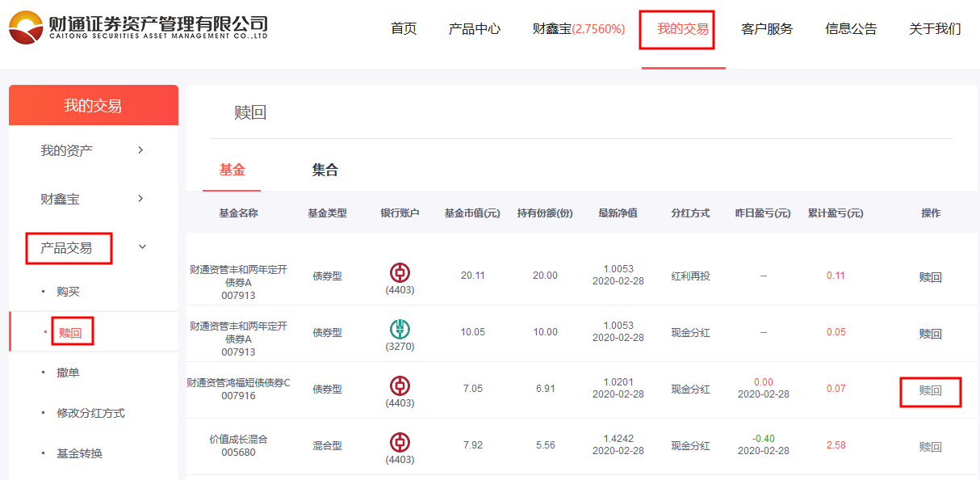
Task: Click the fund code 007916
Action: (238, 395)
